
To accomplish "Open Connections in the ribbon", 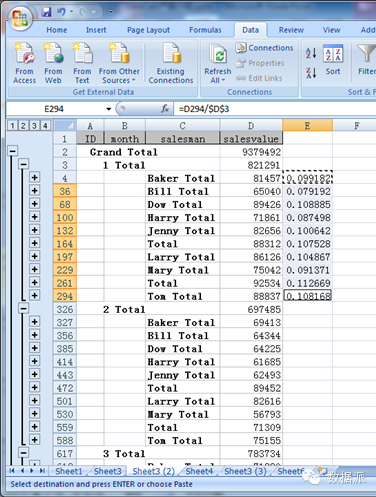I will 265,48.
